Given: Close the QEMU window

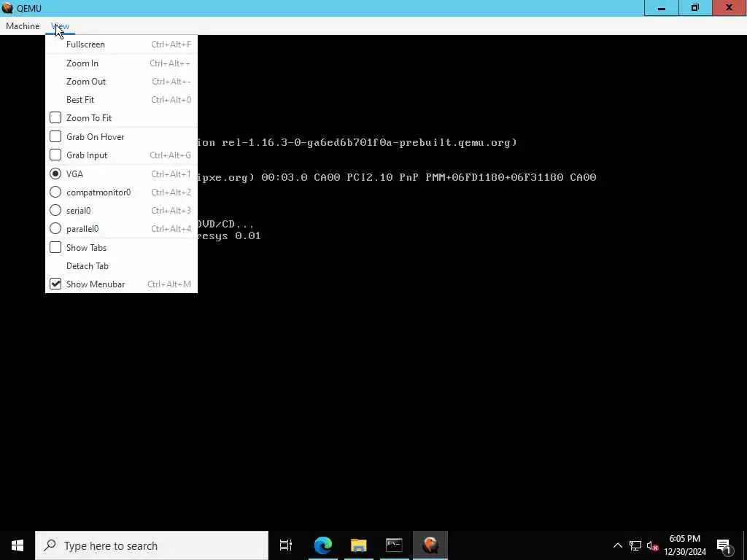Looking at the screenshot, I should point(729,8).
